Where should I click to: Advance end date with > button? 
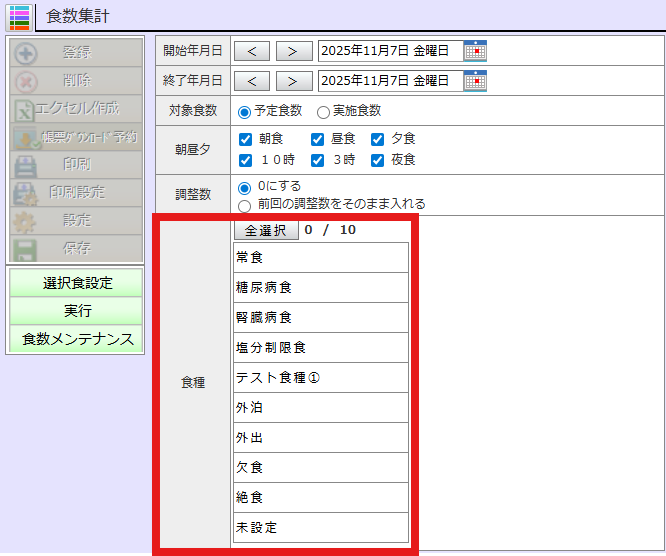click(292, 81)
